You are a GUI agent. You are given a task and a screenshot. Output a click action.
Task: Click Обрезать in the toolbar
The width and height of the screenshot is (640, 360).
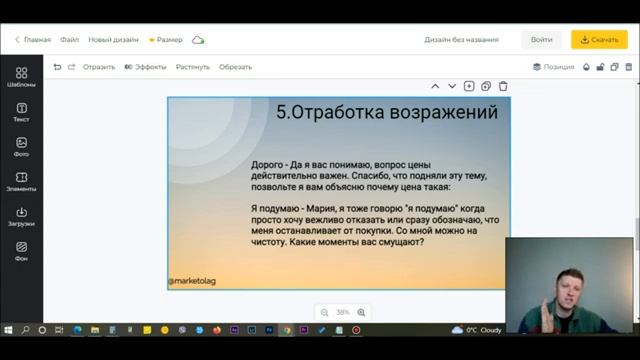click(x=235, y=67)
